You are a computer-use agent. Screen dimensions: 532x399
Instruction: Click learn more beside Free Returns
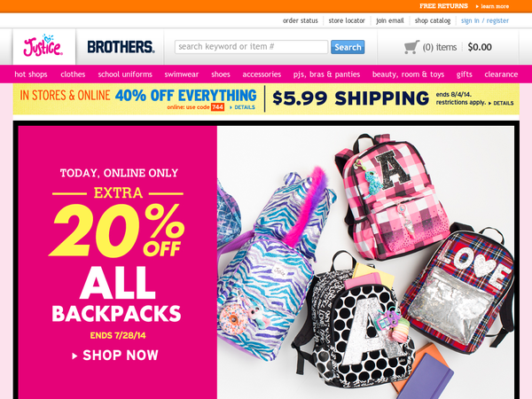492,6
